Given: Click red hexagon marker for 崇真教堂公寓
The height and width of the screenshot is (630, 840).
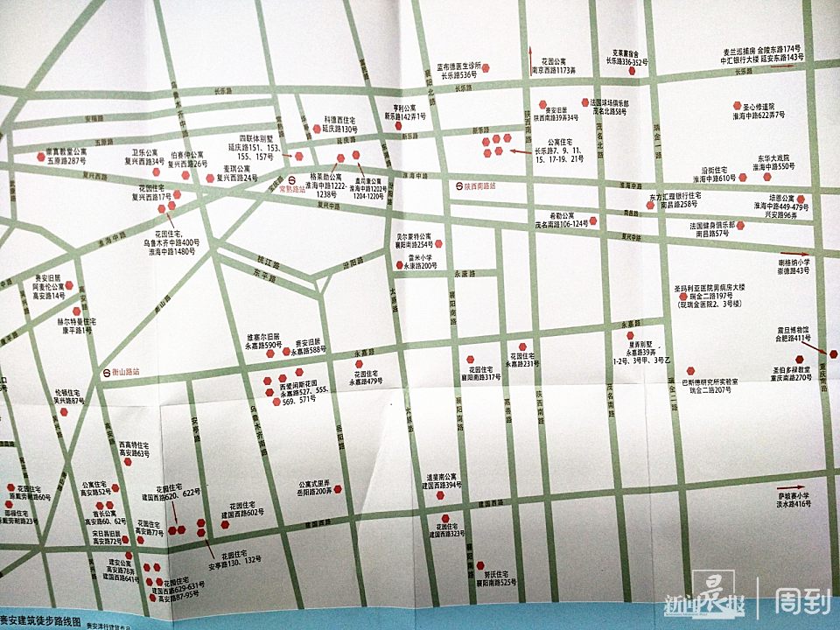Looking at the screenshot, I should point(40,157).
